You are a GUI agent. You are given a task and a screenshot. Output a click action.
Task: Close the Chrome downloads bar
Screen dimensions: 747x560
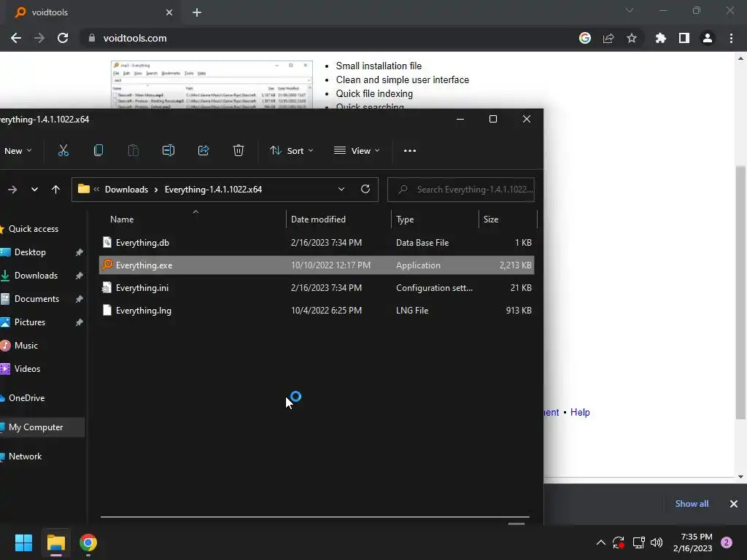click(x=734, y=503)
